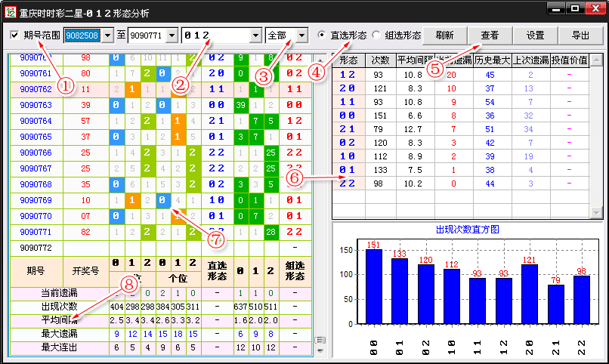
Task: Click the 刷新 button
Action: [x=444, y=35]
